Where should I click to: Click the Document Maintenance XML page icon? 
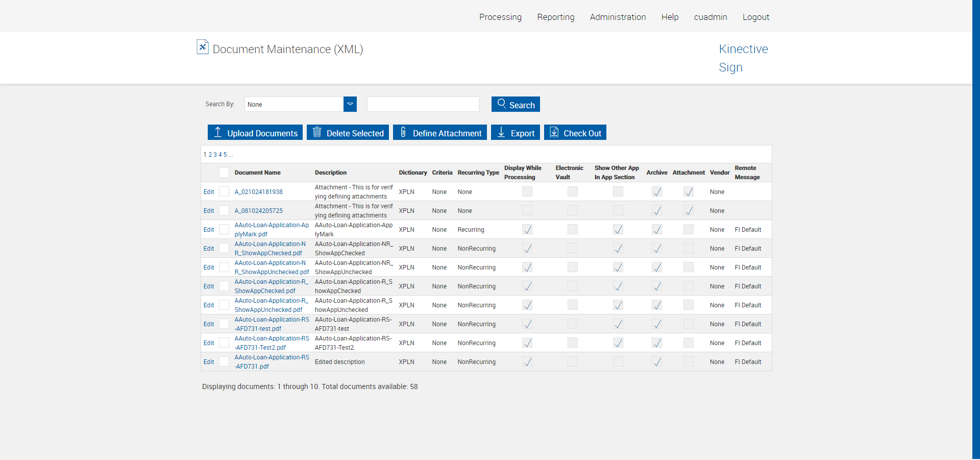tap(203, 47)
